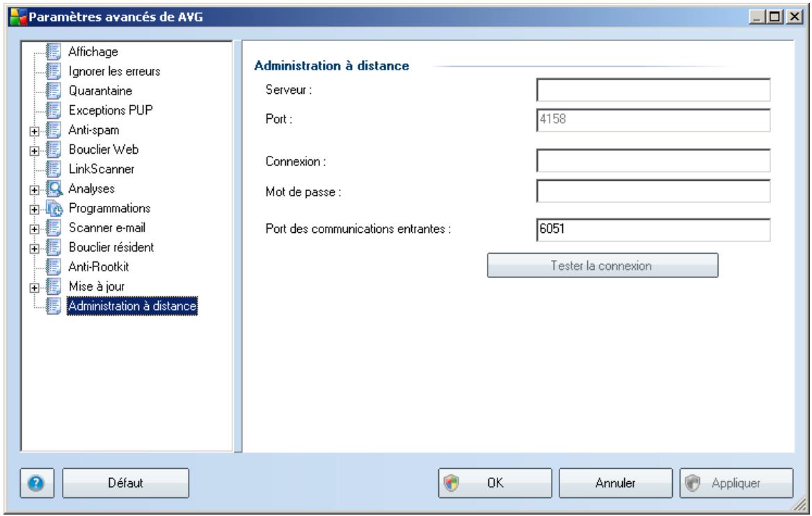Click the Mot de passe field

(653, 191)
